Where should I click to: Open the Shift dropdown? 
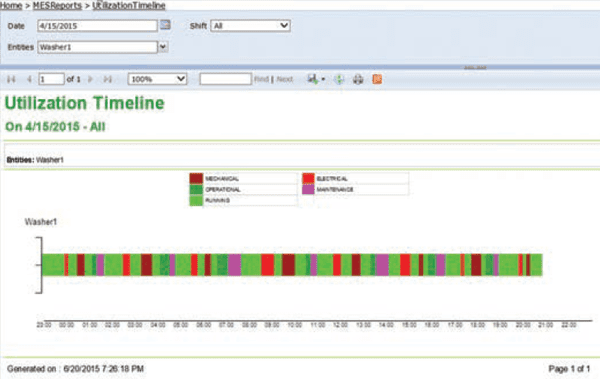pyautogui.click(x=250, y=26)
